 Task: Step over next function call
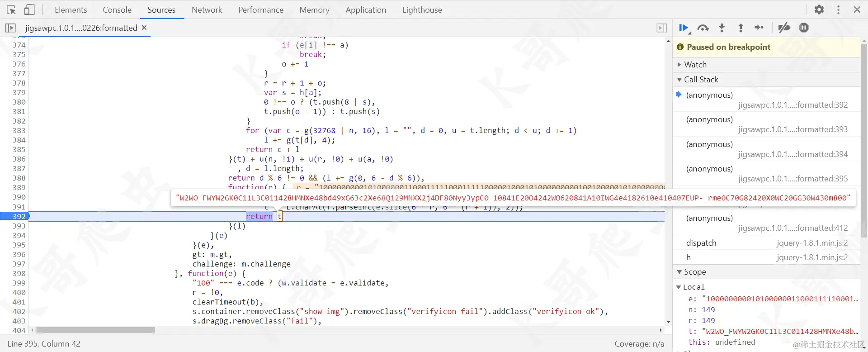[x=703, y=28]
